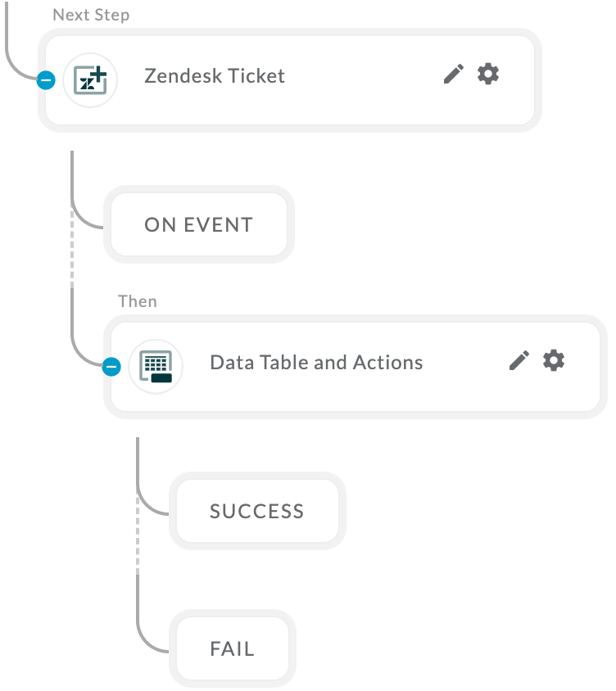Click the Data Table and Actions title
616x691 pixels.
tap(316, 362)
